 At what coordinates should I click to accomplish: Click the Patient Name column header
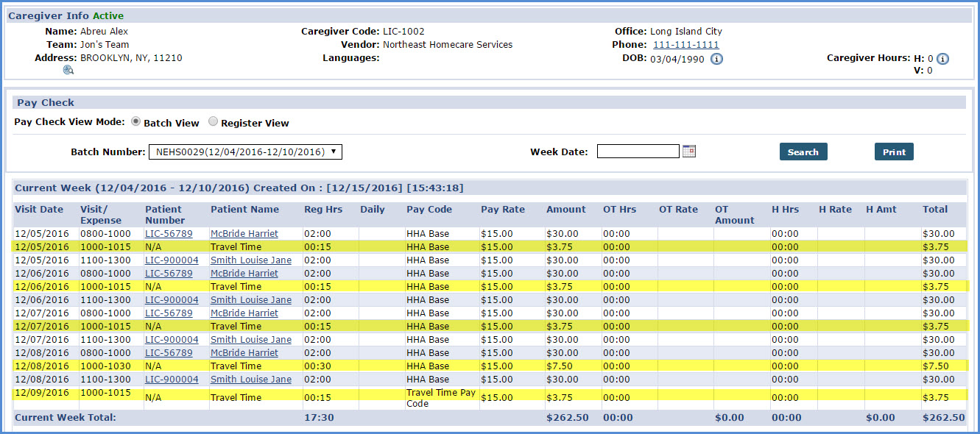(245, 210)
